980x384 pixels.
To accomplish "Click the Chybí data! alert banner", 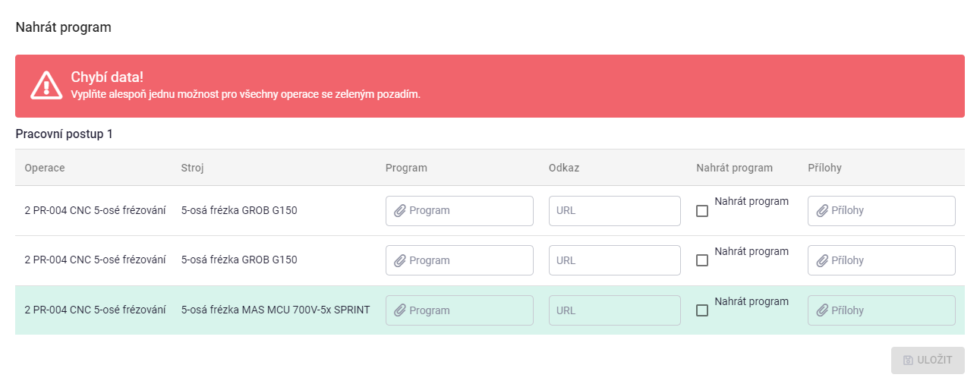I will 490,86.
